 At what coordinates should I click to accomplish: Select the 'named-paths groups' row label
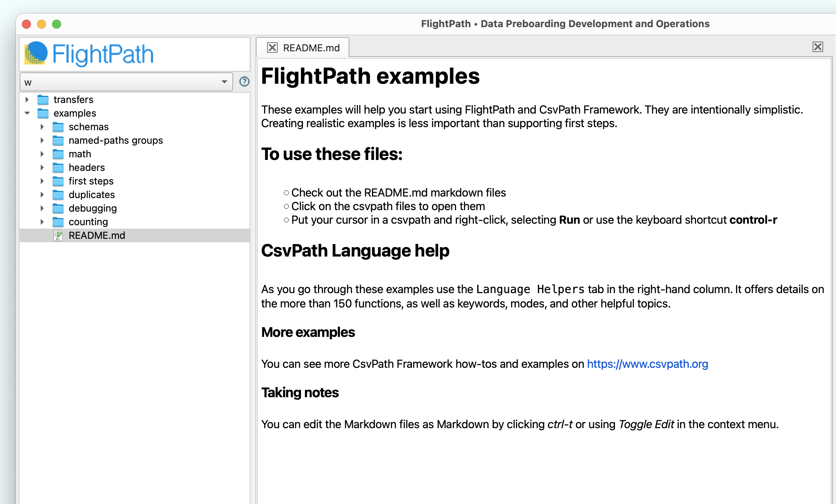click(116, 140)
